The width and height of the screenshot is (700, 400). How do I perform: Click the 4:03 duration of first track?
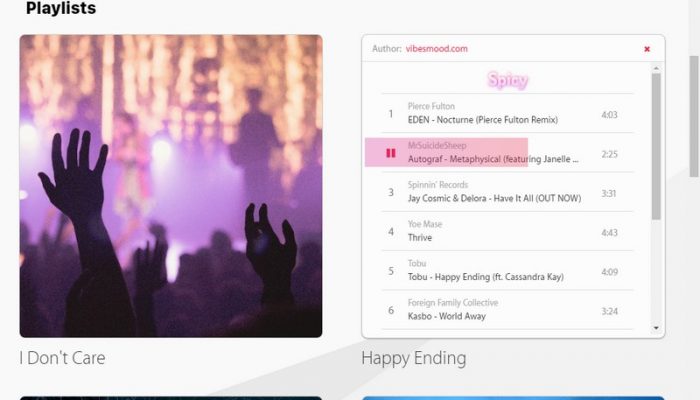pyautogui.click(x=609, y=115)
